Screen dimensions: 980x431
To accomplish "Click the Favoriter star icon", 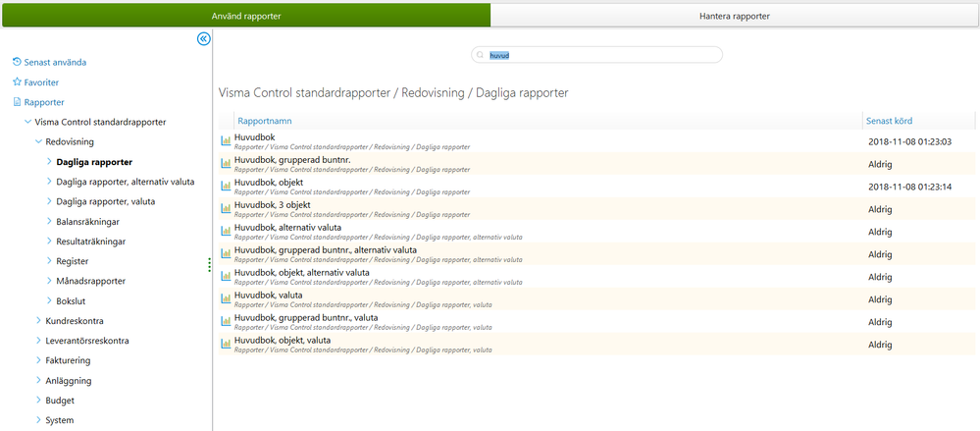I will [x=17, y=81].
